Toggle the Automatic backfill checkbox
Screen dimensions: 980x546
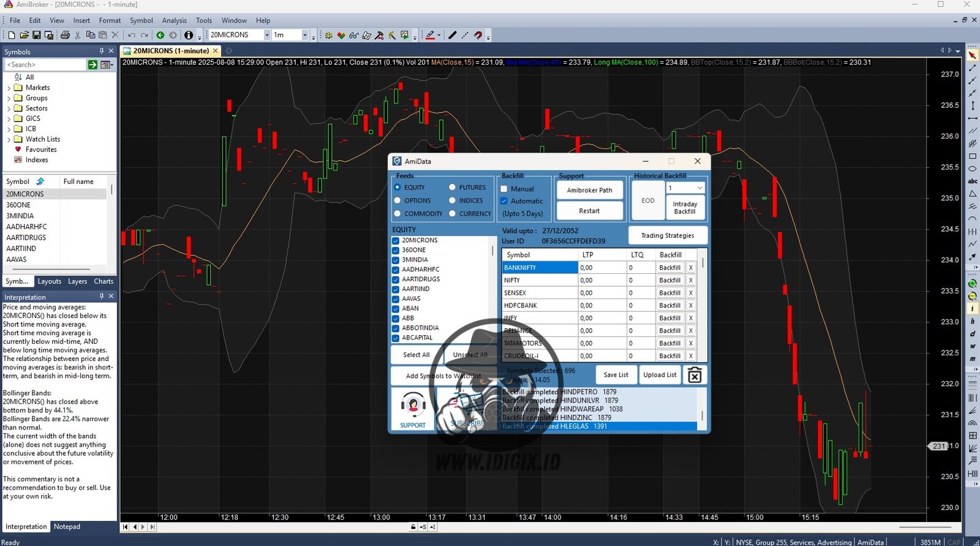504,201
